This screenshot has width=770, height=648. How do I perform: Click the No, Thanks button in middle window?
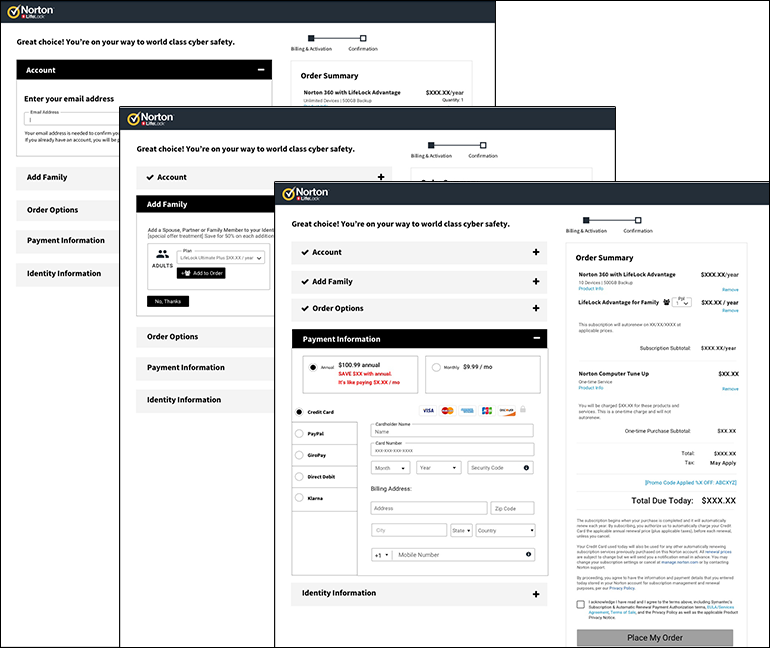(x=168, y=301)
